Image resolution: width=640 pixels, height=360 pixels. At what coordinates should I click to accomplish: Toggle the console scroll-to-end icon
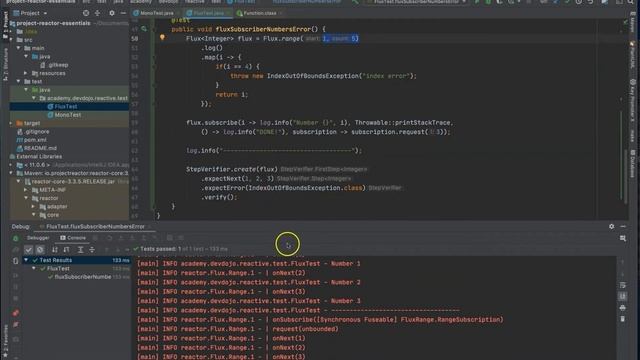pyautogui.click(x=622, y=296)
